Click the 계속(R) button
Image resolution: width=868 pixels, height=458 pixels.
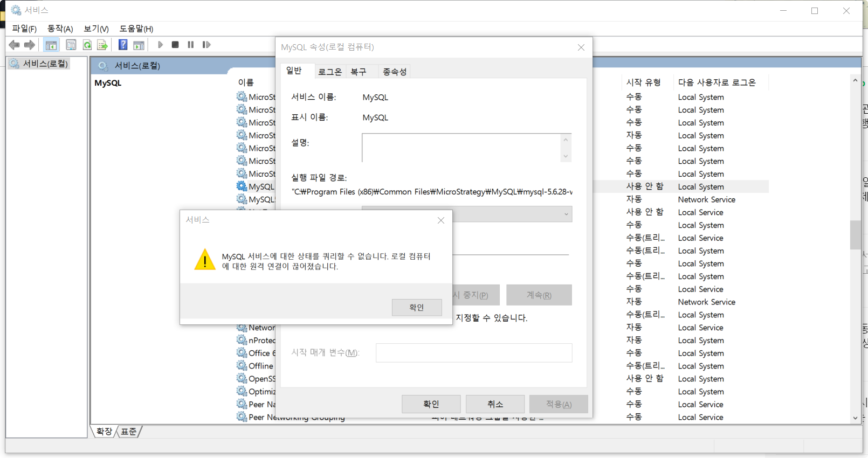[x=539, y=295]
